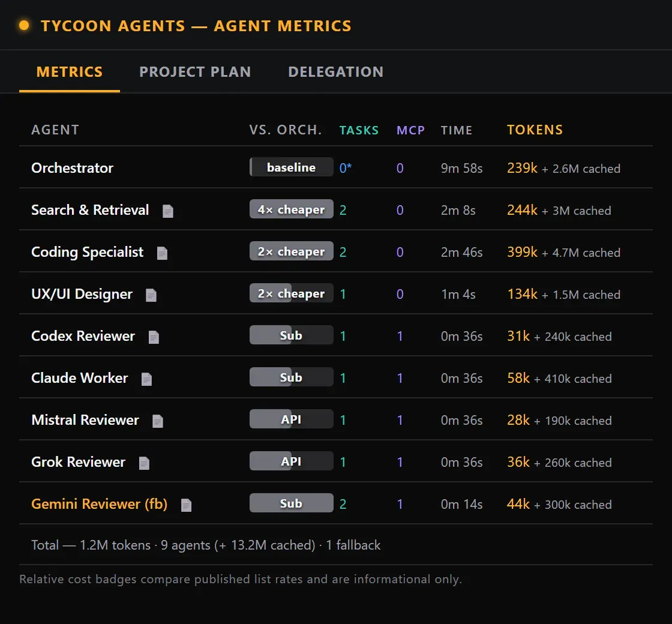This screenshot has width=672, height=624.
Task: Click Search & Retrieval time 2m 8s
Action: [458, 210]
